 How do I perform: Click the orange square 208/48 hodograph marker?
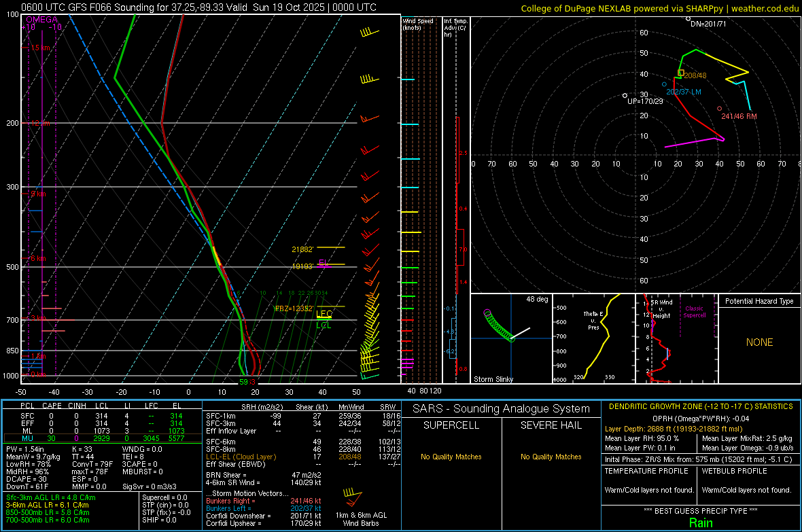coord(681,73)
